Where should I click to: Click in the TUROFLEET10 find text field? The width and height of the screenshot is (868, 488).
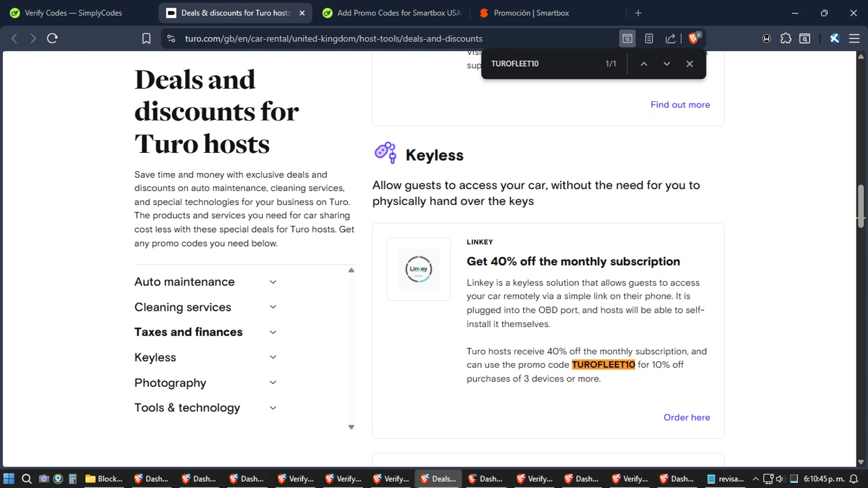pyautogui.click(x=541, y=64)
